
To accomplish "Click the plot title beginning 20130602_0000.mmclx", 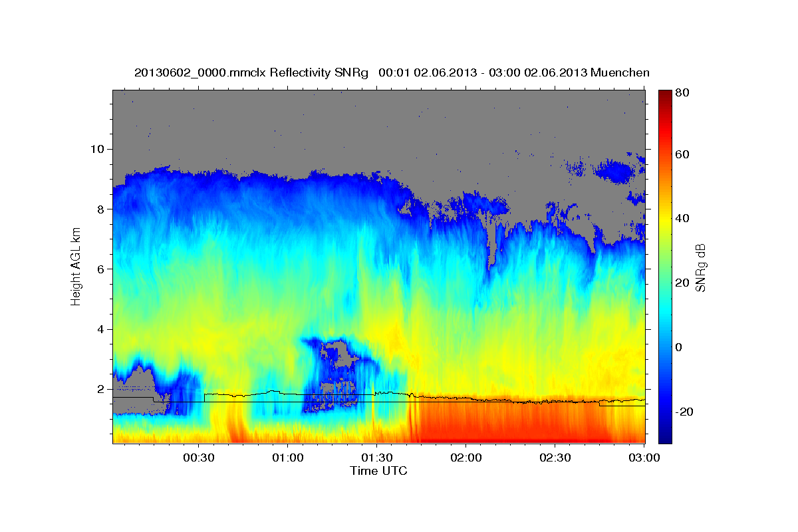I will click(x=392, y=72).
